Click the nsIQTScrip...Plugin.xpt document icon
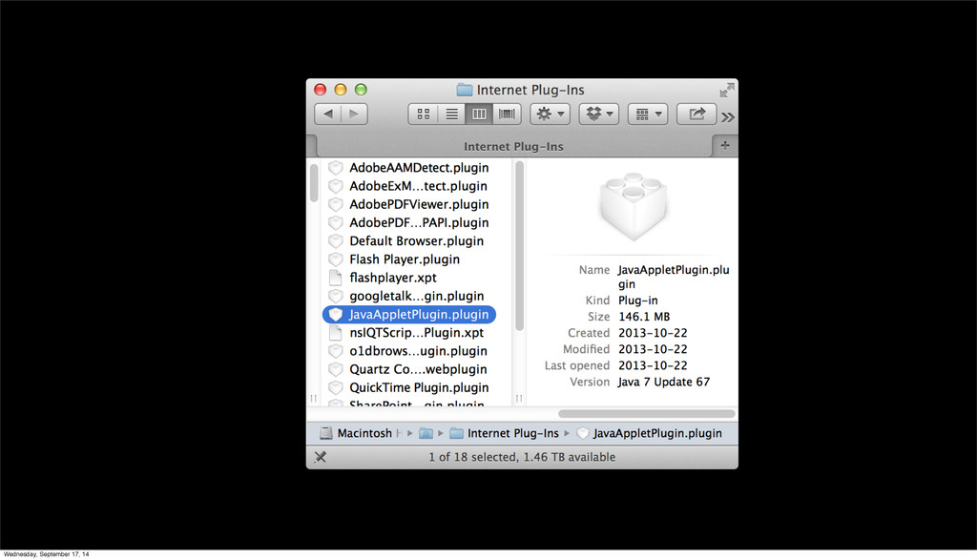977x560 pixels. click(x=336, y=333)
